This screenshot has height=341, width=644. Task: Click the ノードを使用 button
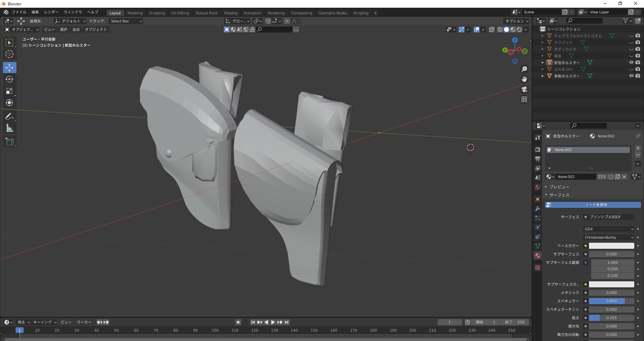[x=593, y=205]
